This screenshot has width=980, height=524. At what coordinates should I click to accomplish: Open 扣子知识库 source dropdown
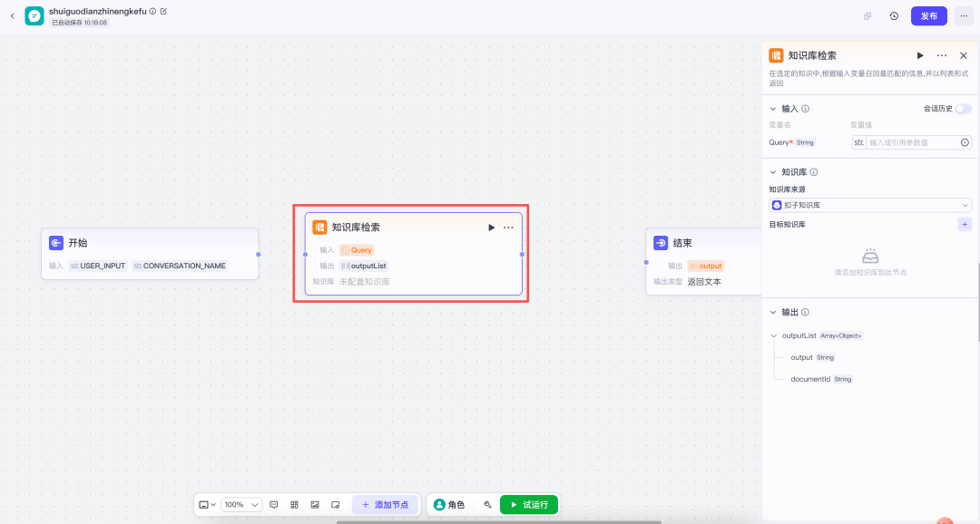point(870,205)
